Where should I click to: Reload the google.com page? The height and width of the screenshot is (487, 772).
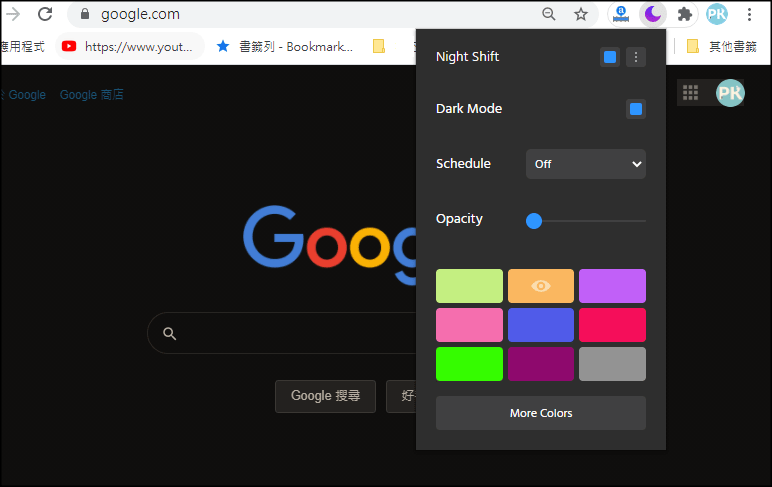pyautogui.click(x=45, y=14)
